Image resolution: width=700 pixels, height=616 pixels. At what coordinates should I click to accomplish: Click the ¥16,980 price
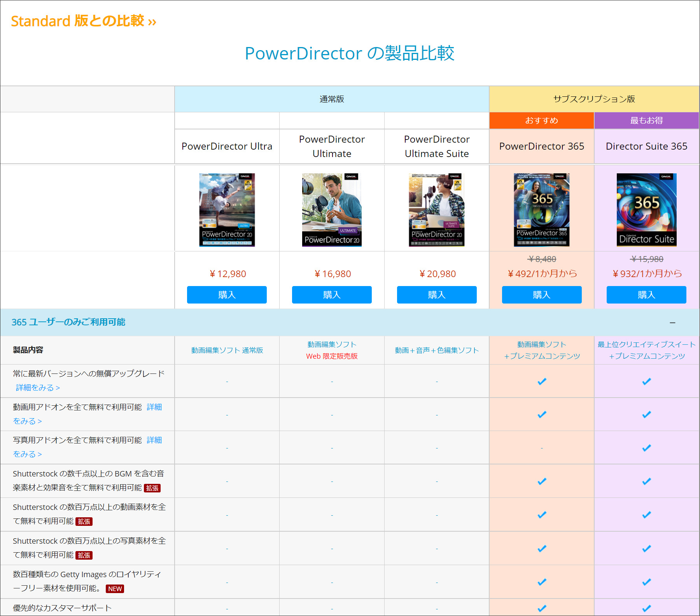click(332, 274)
